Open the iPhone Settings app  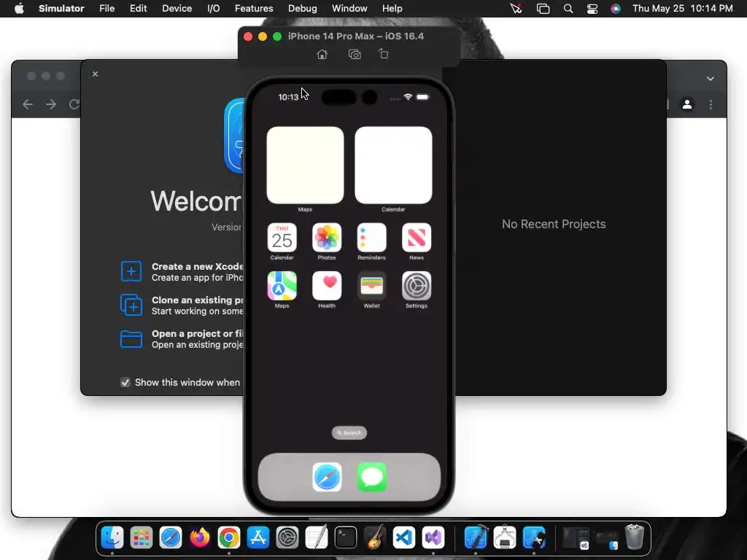(417, 286)
